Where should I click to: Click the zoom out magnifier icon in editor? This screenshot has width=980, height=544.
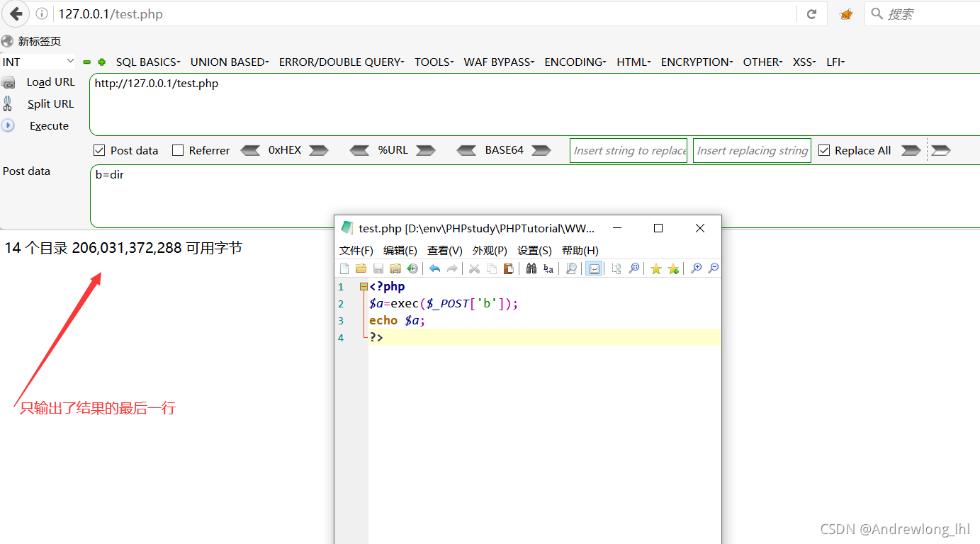(714, 268)
